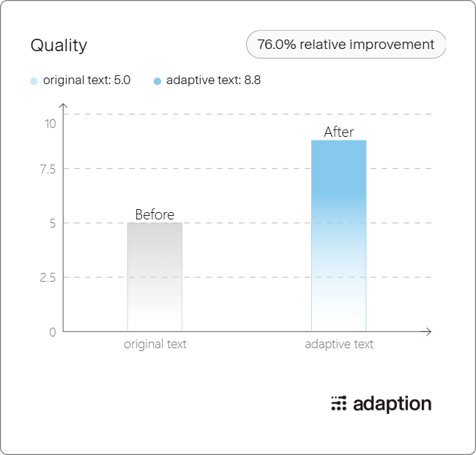The height and width of the screenshot is (455, 476).
Task: Click the 'adaptive text' x-axis label
Action: (339, 345)
